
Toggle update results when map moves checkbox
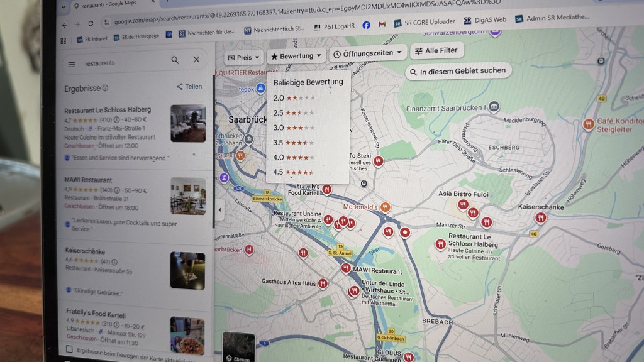pos(69,349)
